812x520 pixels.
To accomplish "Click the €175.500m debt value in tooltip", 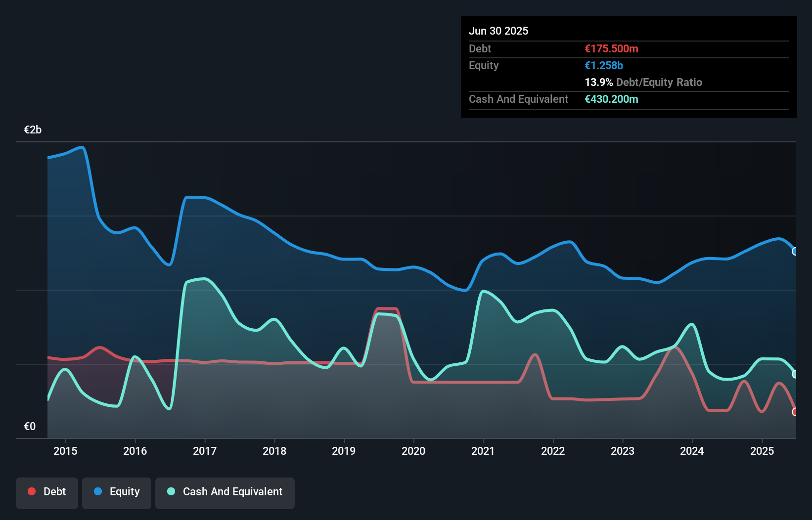I will click(611, 49).
